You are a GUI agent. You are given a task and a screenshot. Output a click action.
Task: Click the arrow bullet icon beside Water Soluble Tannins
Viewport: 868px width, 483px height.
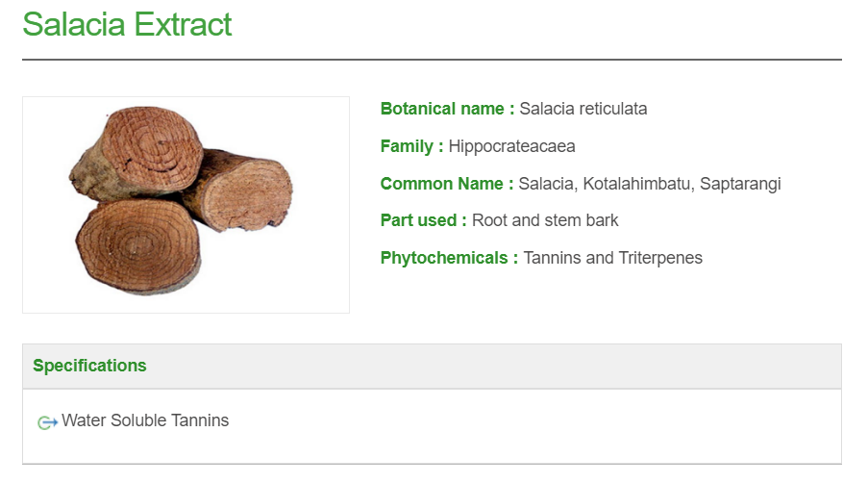[47, 422]
